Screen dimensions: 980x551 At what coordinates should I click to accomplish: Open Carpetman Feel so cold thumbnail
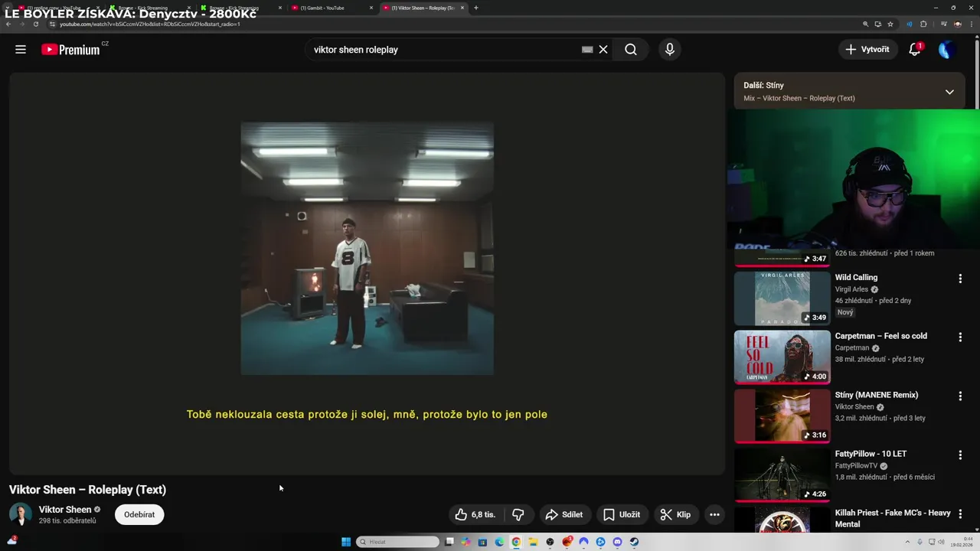coord(782,357)
